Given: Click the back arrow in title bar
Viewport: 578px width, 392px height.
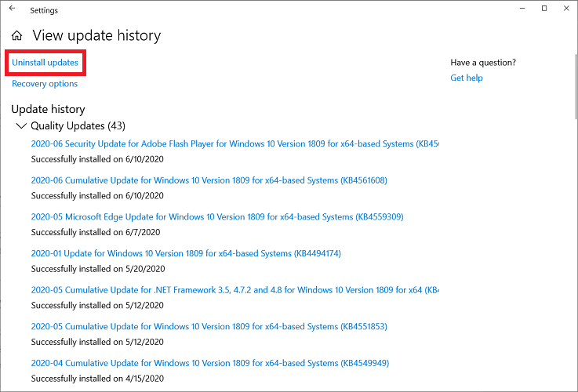Looking at the screenshot, I should click(x=12, y=10).
